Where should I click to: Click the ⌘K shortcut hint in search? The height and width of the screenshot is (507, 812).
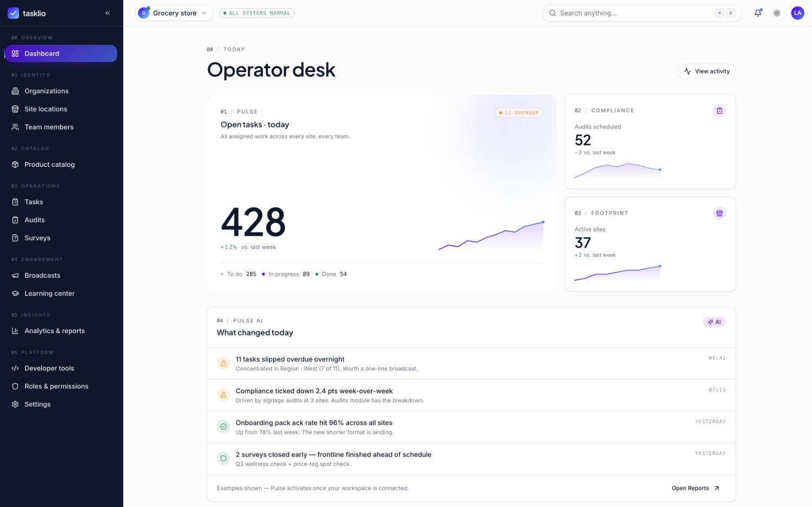(x=725, y=13)
